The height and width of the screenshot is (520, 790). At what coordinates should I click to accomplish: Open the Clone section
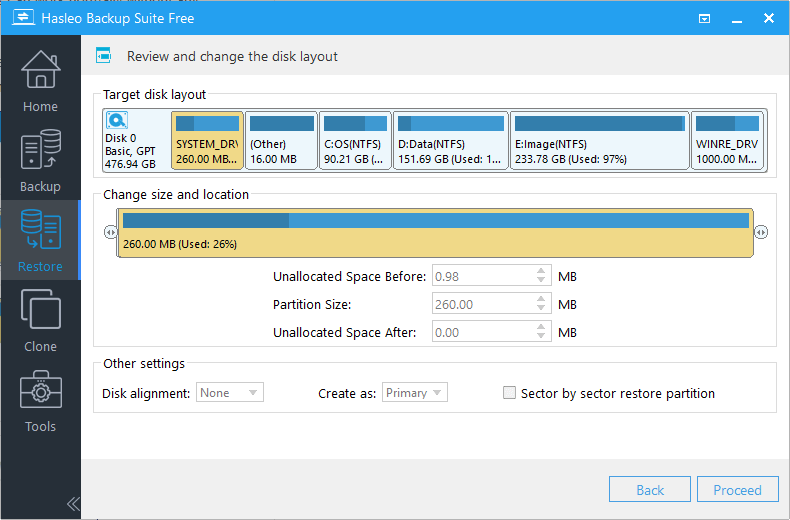[40, 320]
